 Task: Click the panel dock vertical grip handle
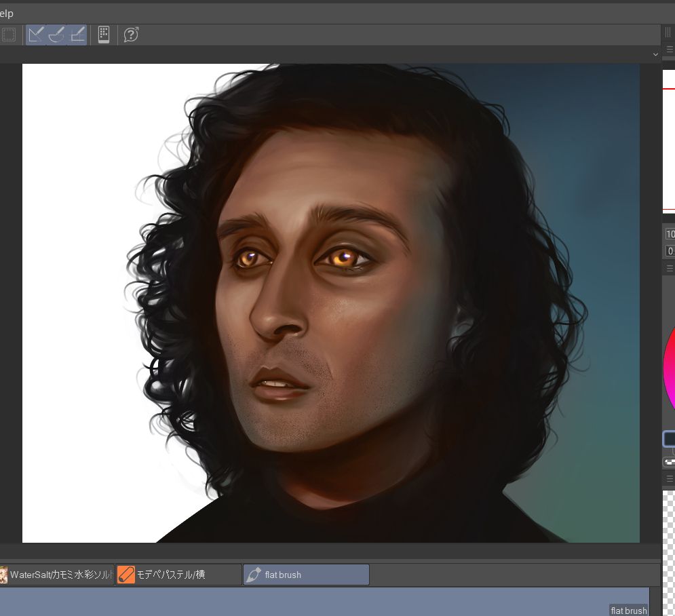point(668,33)
